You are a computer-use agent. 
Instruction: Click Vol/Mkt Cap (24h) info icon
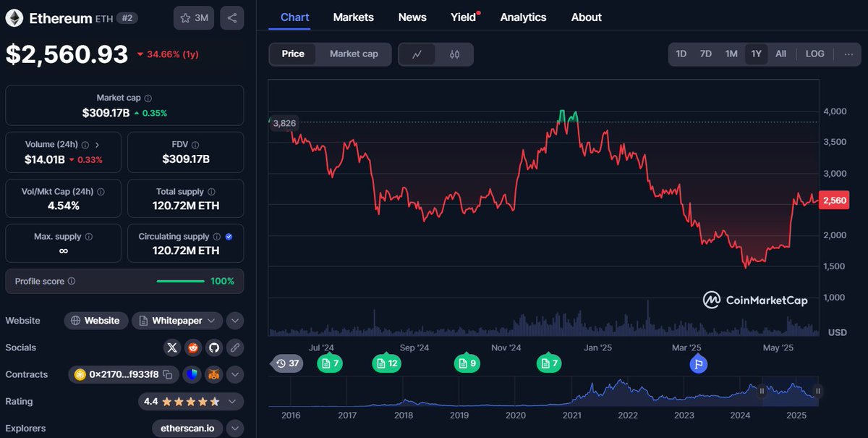101,192
